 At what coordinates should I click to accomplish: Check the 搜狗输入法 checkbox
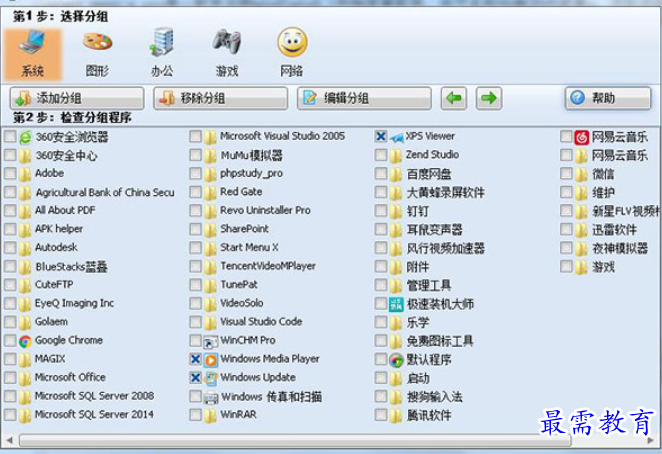[x=380, y=396]
